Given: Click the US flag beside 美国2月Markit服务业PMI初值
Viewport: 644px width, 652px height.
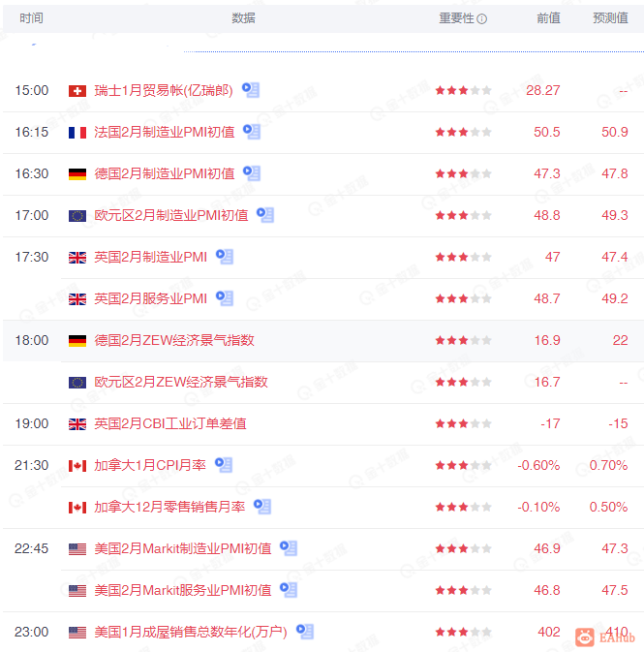Looking at the screenshot, I should [x=77, y=590].
